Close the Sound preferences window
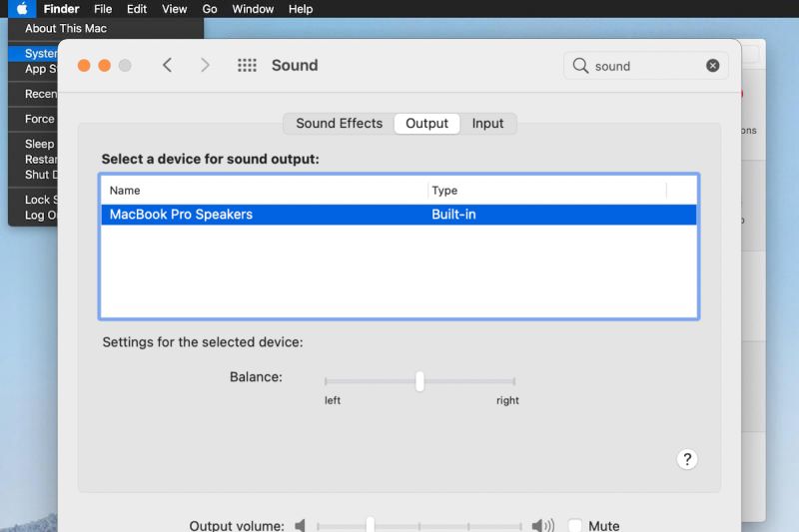The height and width of the screenshot is (532, 799). (84, 66)
